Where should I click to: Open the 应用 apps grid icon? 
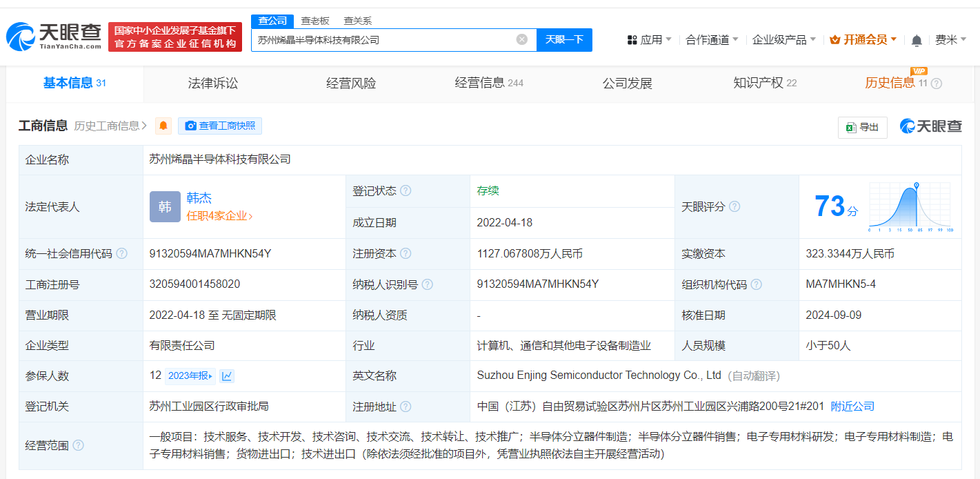(632, 40)
